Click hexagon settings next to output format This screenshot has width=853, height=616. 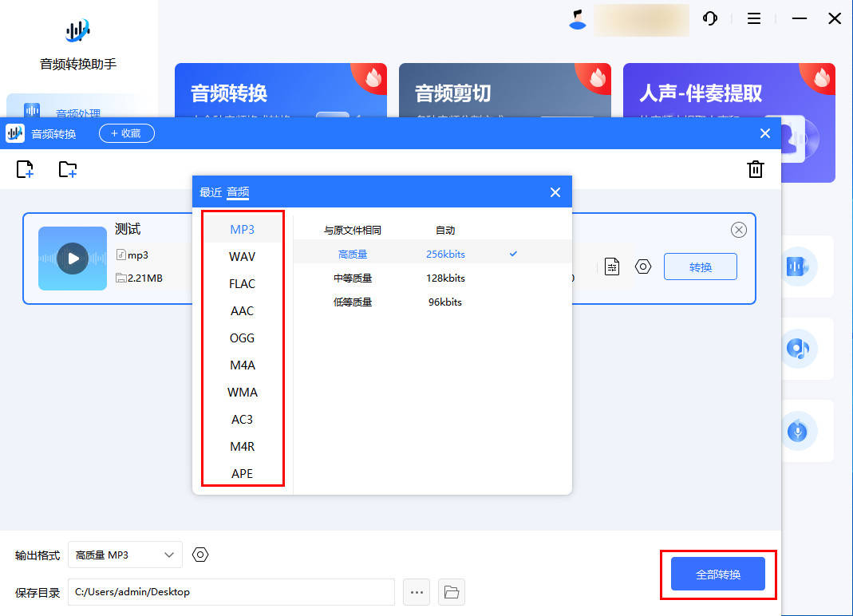pos(200,555)
